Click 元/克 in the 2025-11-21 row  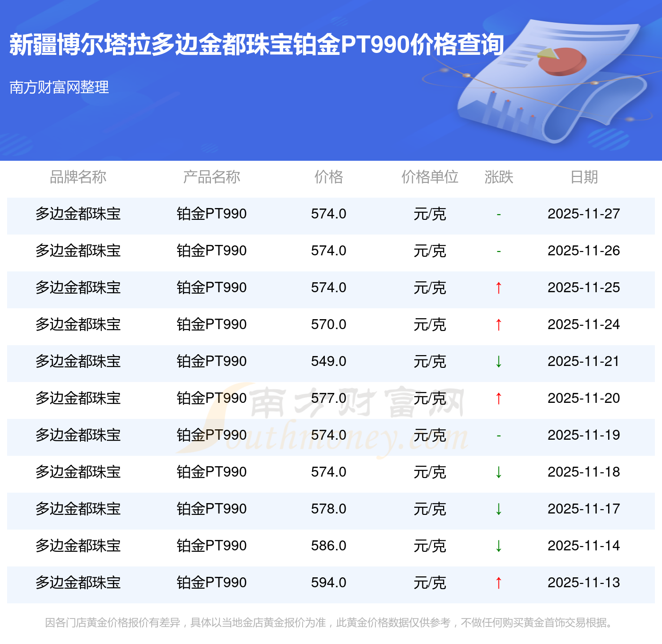430,361
